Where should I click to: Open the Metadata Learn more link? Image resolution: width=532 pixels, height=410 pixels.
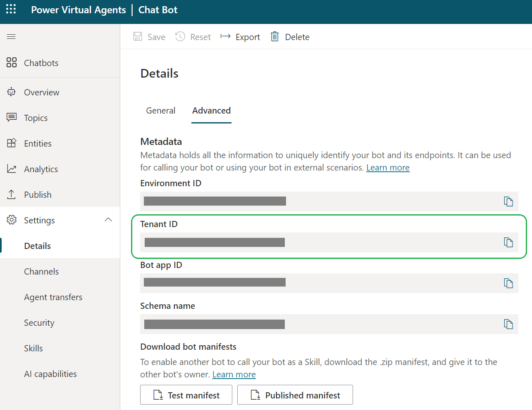point(387,167)
